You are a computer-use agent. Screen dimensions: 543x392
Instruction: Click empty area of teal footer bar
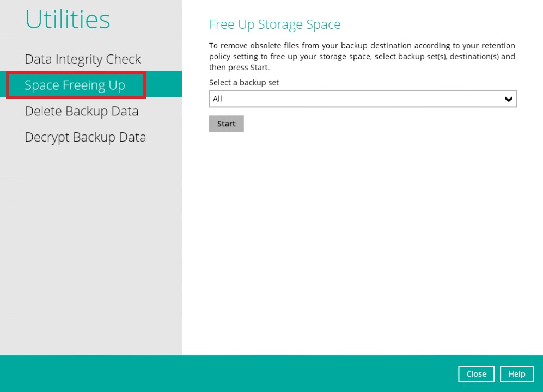[218, 374]
